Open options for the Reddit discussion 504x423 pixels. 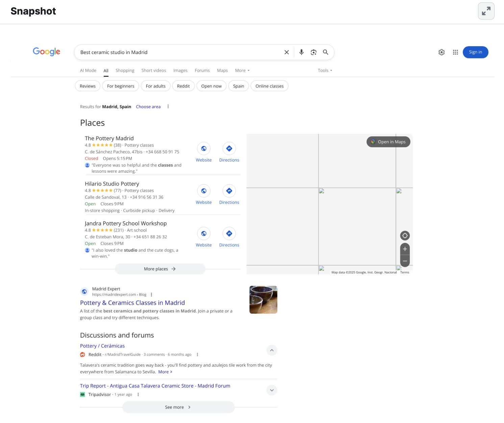tap(197, 355)
